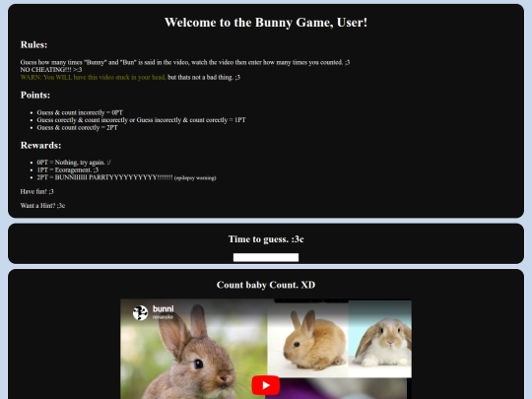
Task: Play the bunni YouTube video
Action: pos(266,385)
